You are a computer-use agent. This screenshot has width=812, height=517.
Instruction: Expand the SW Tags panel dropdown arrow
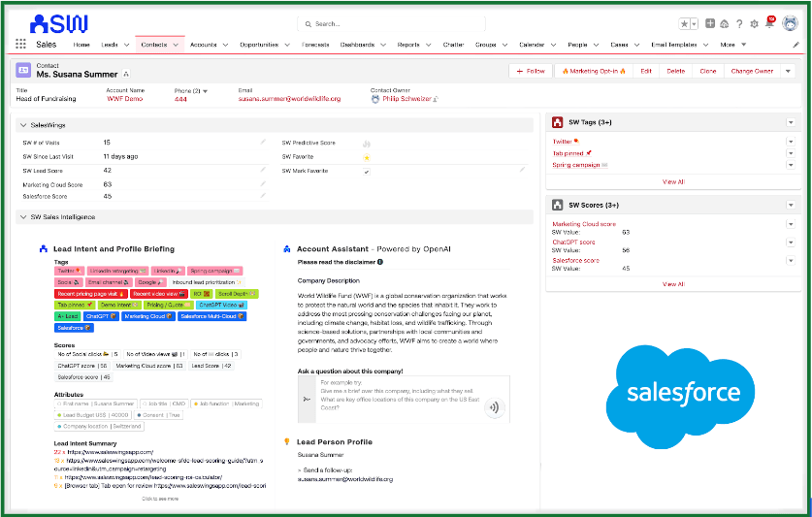coord(791,122)
